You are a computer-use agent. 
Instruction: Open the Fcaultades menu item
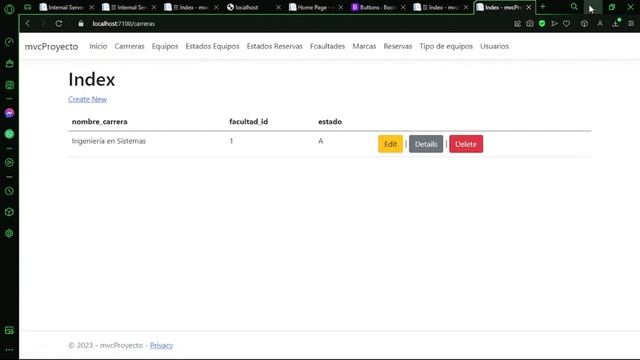pyautogui.click(x=327, y=47)
